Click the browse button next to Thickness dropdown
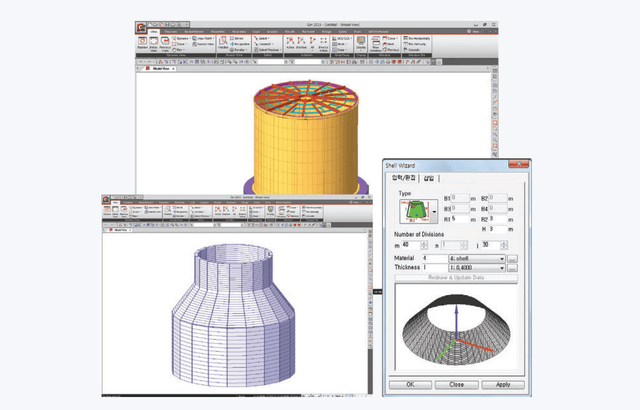Viewport: 640px width, 410px height. click(x=512, y=269)
